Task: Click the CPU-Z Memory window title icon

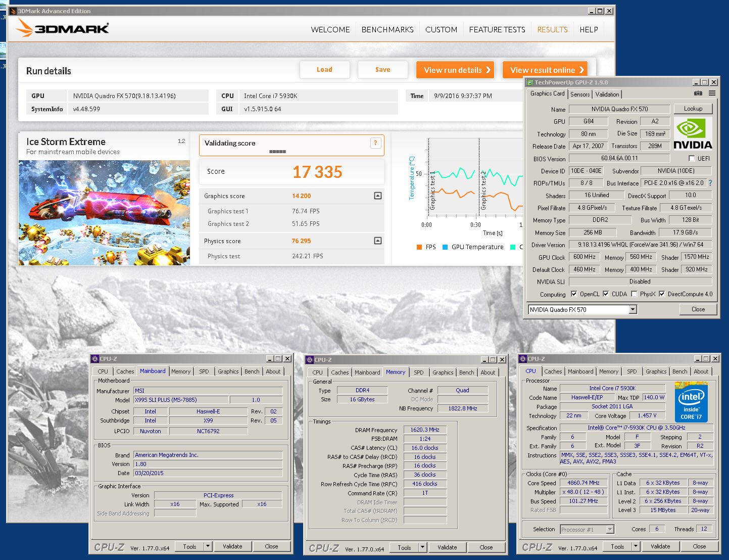Action: click(x=310, y=360)
